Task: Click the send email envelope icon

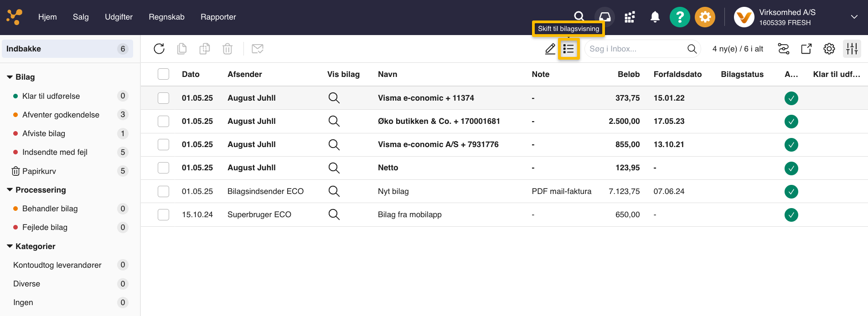Action: pyautogui.click(x=258, y=49)
